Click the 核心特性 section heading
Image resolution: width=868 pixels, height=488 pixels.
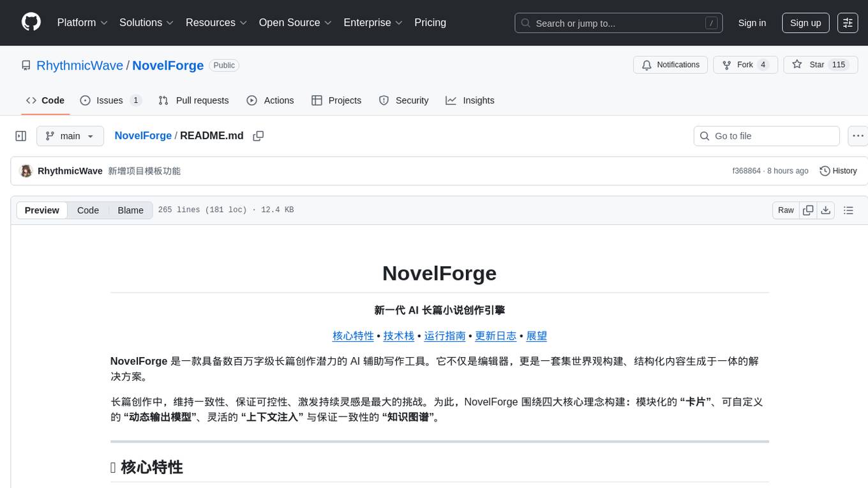(x=152, y=468)
